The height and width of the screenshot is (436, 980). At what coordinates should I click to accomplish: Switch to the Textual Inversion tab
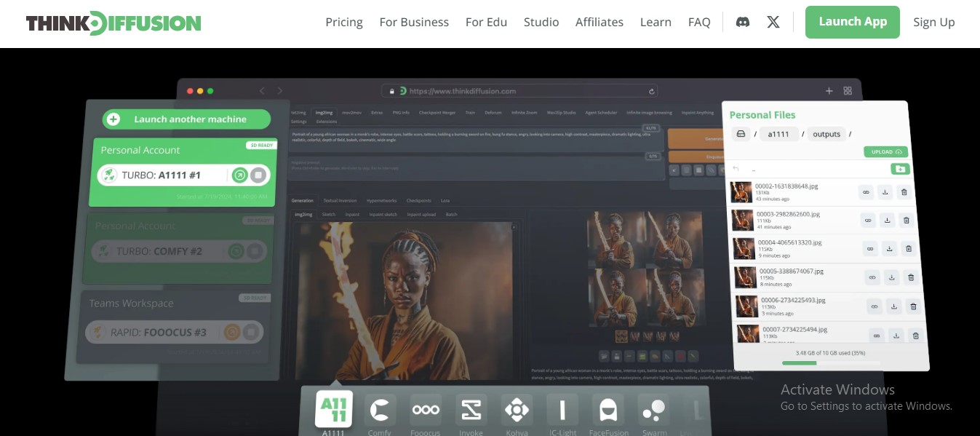pos(340,200)
